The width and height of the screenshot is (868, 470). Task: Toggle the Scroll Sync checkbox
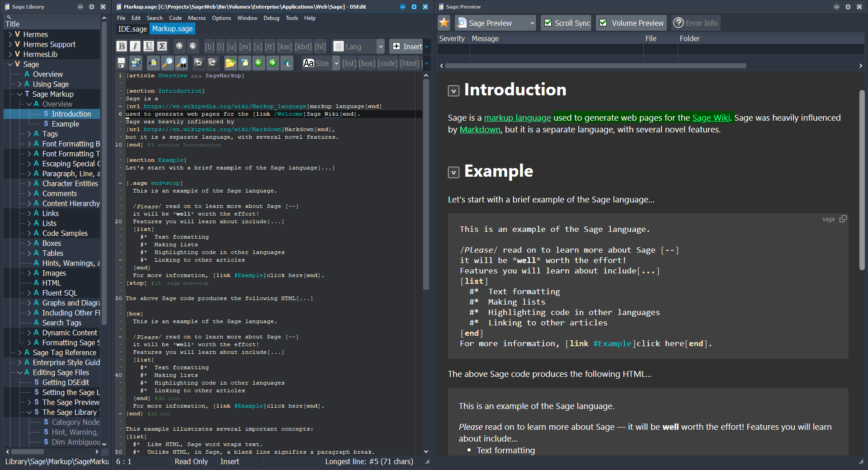point(548,23)
